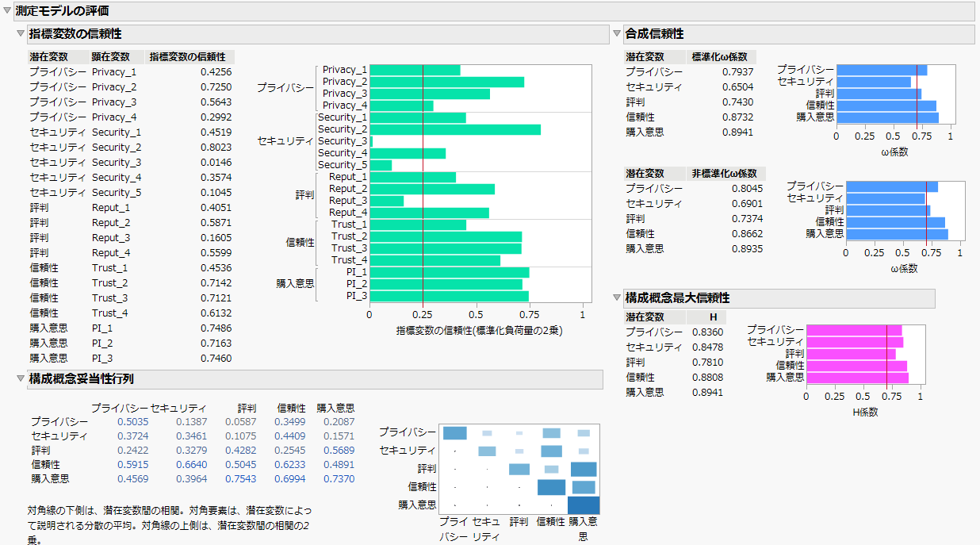The width and height of the screenshot is (980, 545).
Task: Click the 顕在変数 column header
Action: (111, 57)
